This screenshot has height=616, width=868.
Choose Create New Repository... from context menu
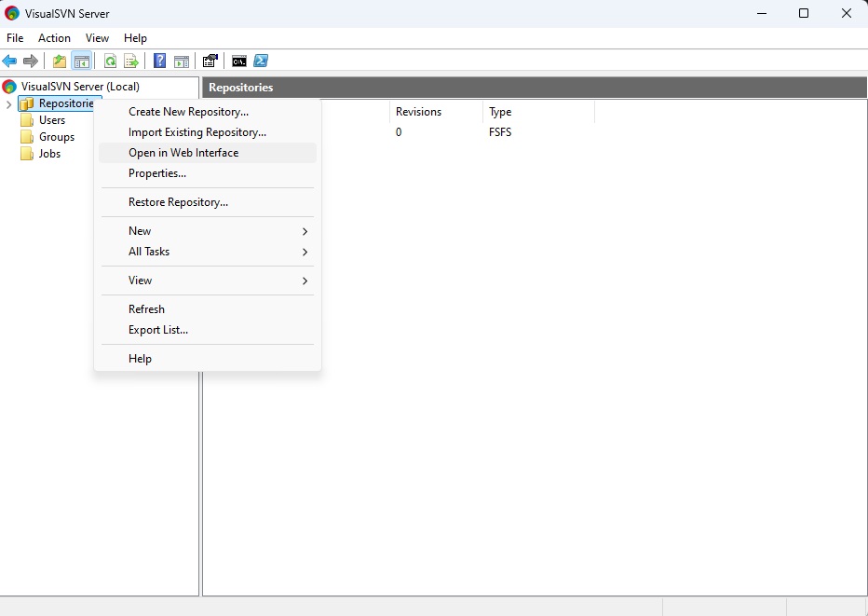[x=188, y=112]
